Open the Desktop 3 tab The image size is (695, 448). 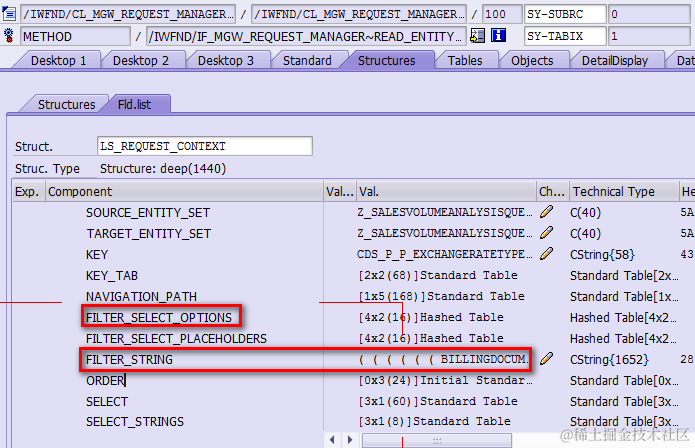pos(226,60)
